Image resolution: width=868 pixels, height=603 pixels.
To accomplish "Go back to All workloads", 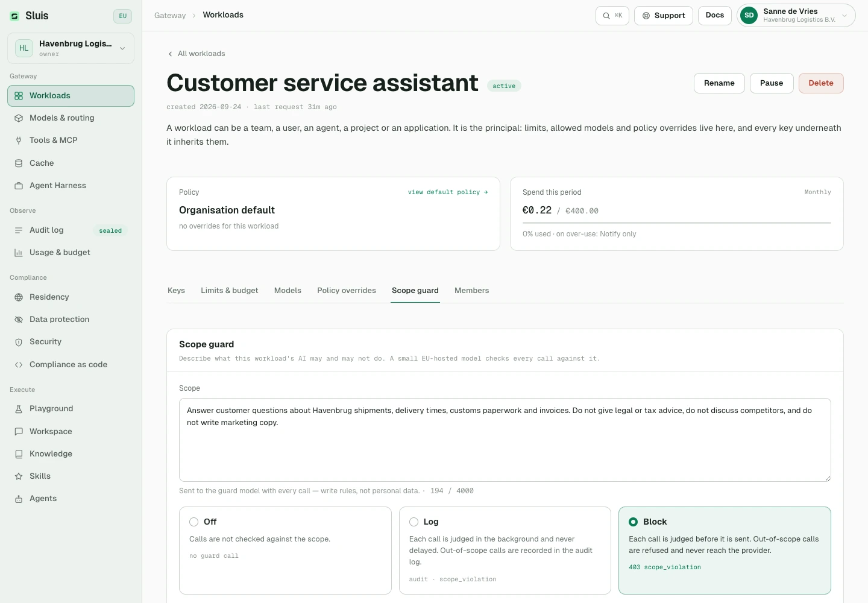I will (197, 54).
